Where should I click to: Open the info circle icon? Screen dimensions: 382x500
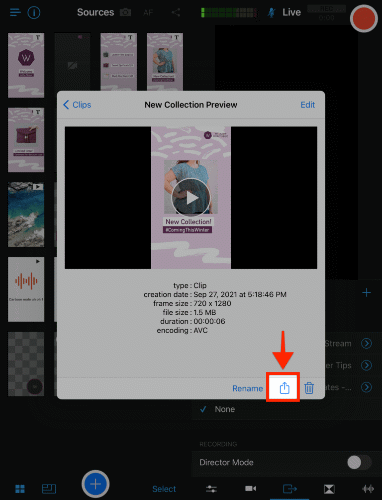34,13
